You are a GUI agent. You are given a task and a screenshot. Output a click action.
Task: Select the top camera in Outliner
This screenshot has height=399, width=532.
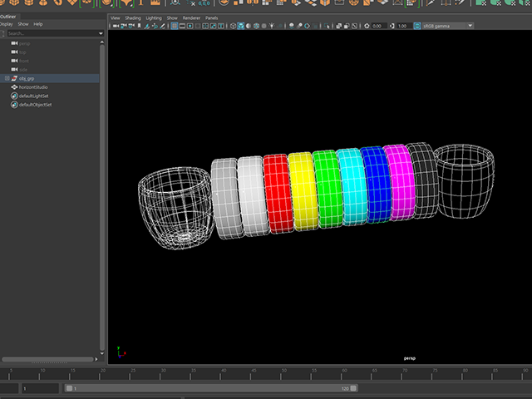[22, 52]
